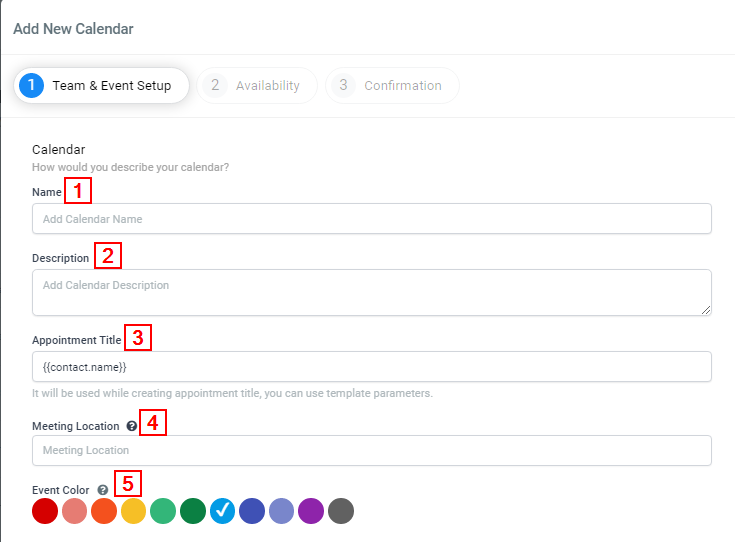
Task: Go to the Availability step
Action: pyautogui.click(x=257, y=85)
